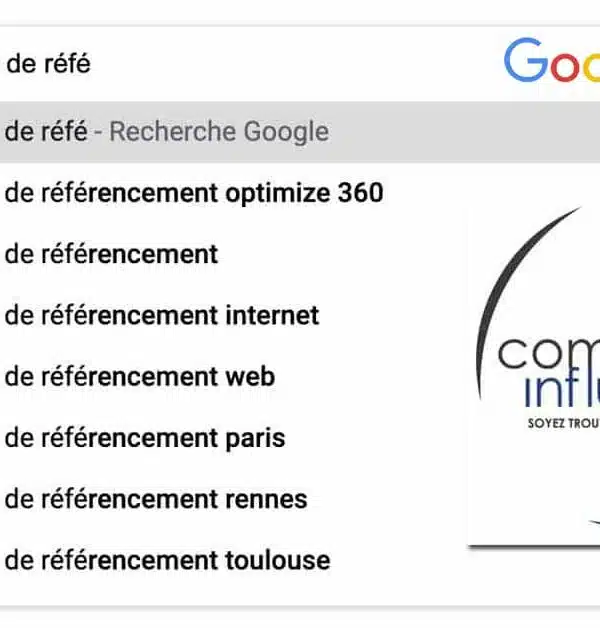Screen dimensions: 600x628
Task: Click the bold "360" in optimize suggestion
Action: (359, 193)
